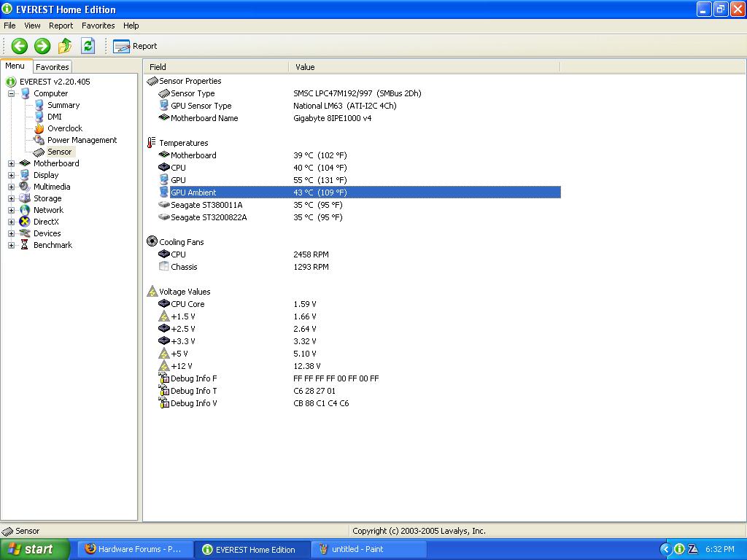
Task: Expand hidden system tray icons arrow
Action: pyautogui.click(x=665, y=549)
